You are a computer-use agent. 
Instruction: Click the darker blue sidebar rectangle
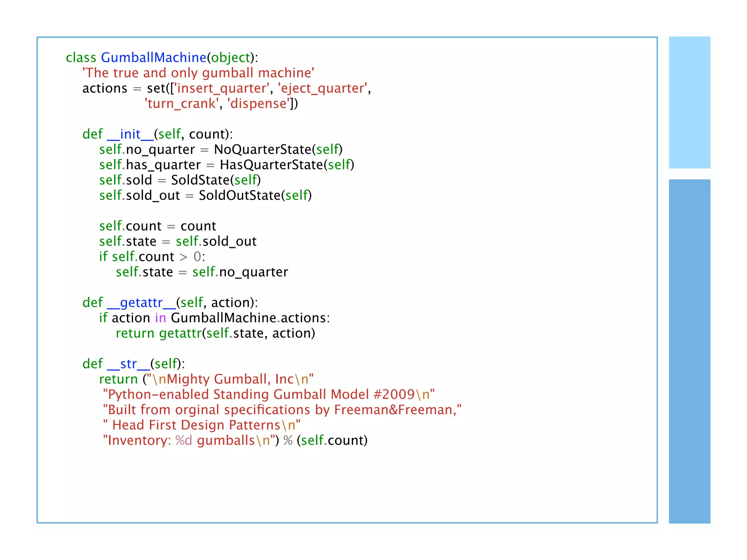click(689, 351)
